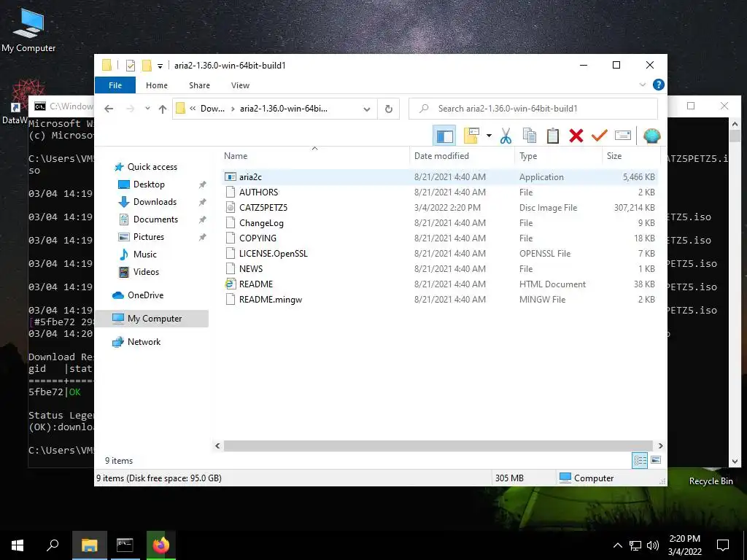Switch to the Home ribbon tab

(x=157, y=85)
